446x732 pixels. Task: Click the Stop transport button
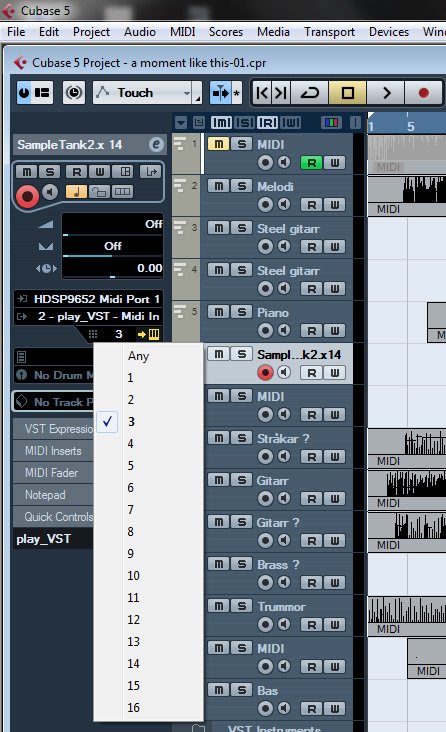347,92
